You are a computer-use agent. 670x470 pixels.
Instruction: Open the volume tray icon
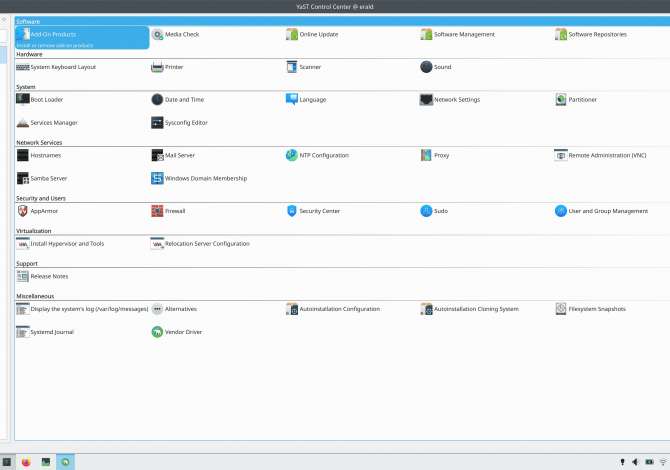[636, 462]
